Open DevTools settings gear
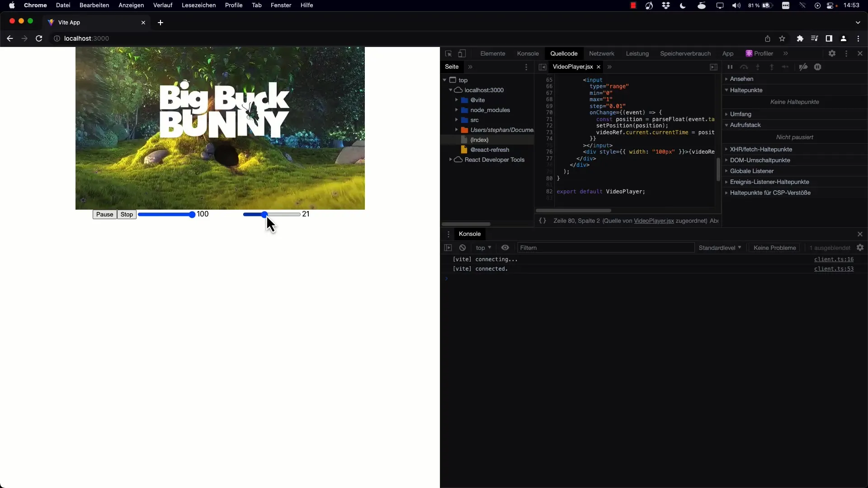 (832, 53)
